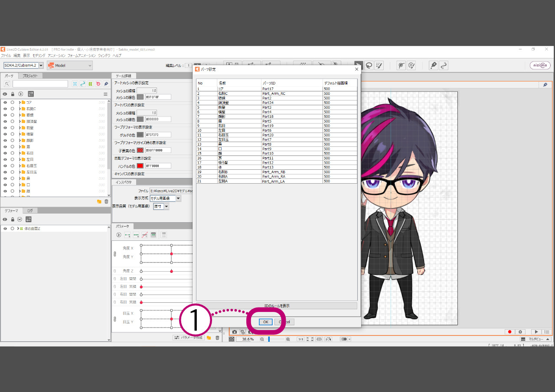The height and width of the screenshot is (392, 555).
Task: Switch to the ログ tab
Action: [x=30, y=211]
